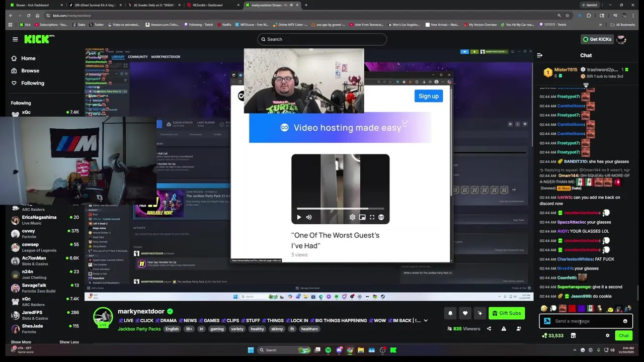Image resolution: width=644 pixels, height=362 pixels.
Task: Report stream using warning triangle icon
Action: pyautogui.click(x=504, y=329)
